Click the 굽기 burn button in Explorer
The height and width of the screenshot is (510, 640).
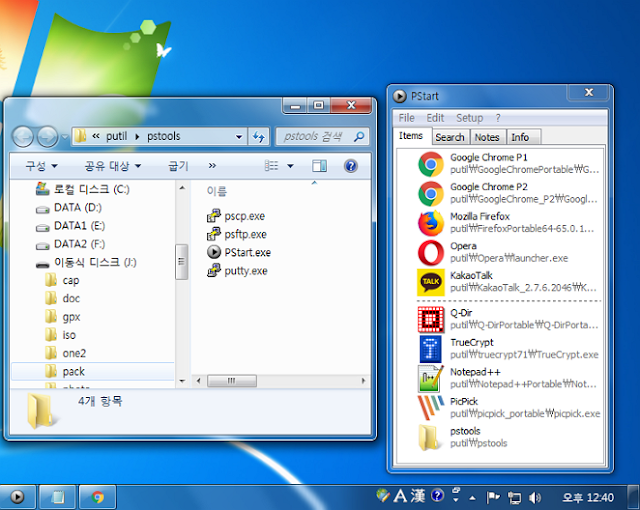tap(178, 166)
